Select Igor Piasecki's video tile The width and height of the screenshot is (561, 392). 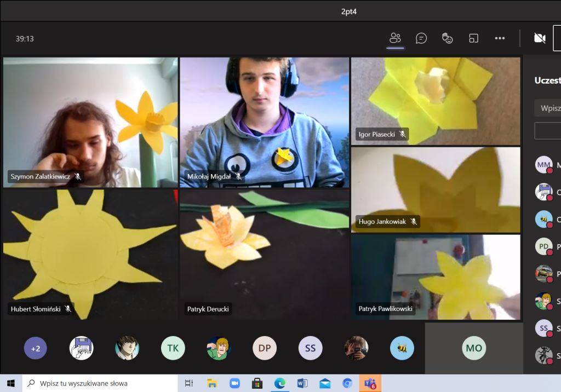click(x=436, y=100)
